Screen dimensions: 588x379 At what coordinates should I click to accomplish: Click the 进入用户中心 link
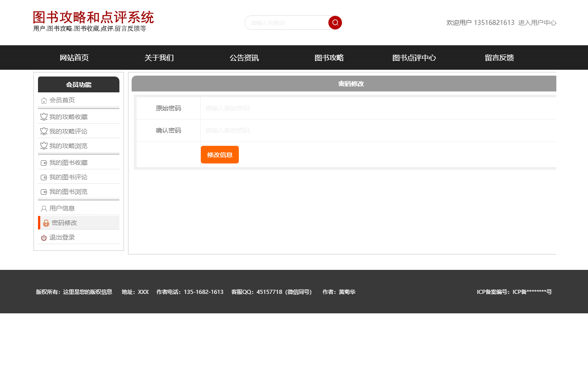tap(537, 23)
